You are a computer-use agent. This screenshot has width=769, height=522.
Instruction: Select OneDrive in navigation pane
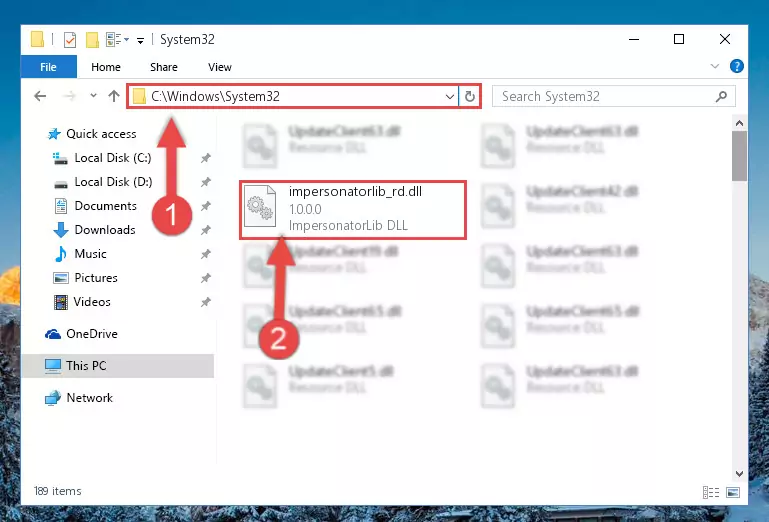point(81,334)
